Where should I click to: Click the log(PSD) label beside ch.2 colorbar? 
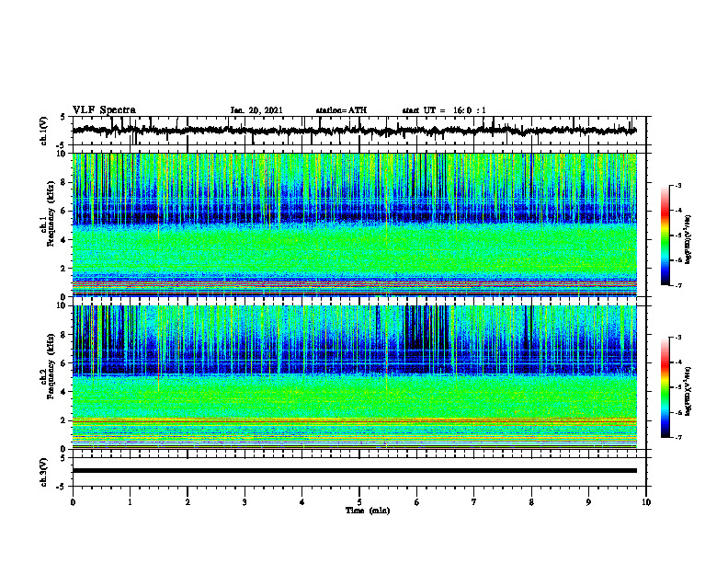688,391
